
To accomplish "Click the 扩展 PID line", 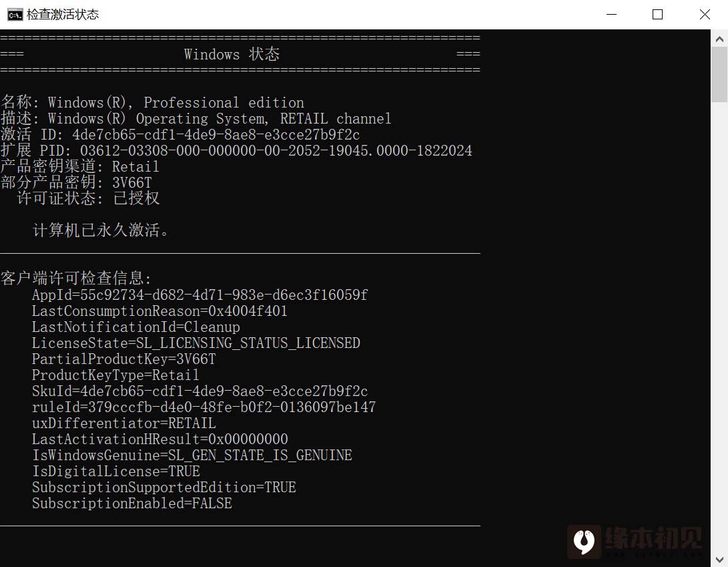I will 236,150.
